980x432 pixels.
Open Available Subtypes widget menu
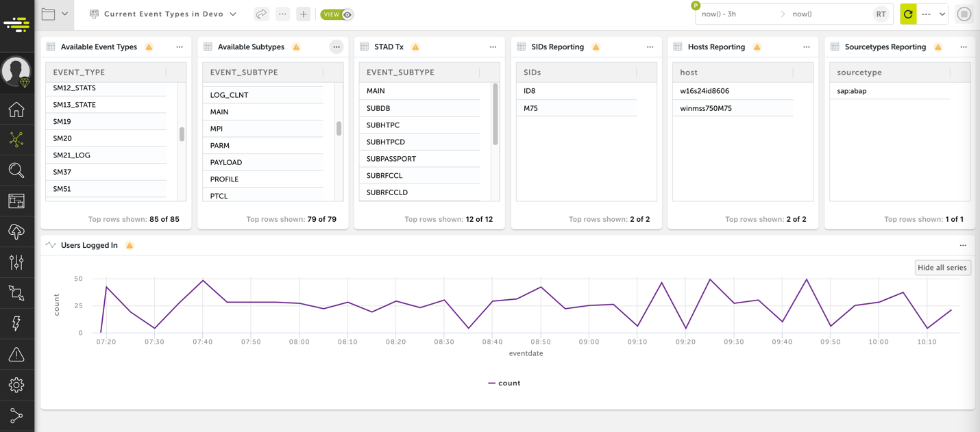click(x=336, y=47)
